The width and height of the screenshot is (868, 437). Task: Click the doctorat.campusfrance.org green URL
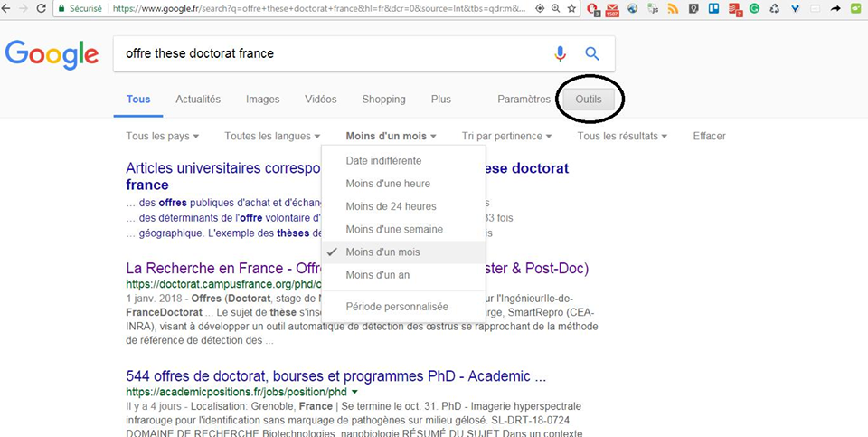(x=223, y=284)
